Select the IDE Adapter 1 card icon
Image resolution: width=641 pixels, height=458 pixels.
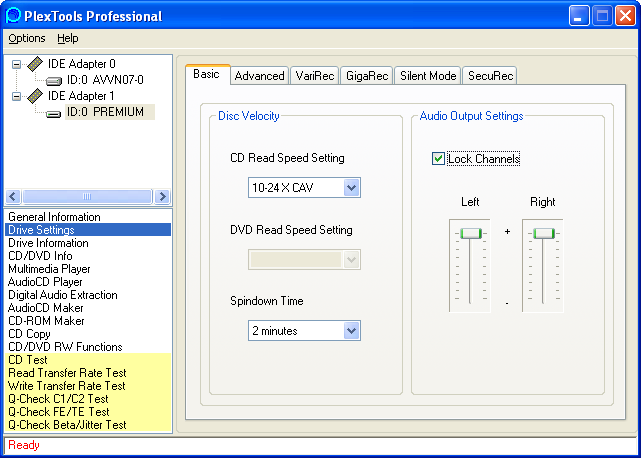tap(35, 96)
